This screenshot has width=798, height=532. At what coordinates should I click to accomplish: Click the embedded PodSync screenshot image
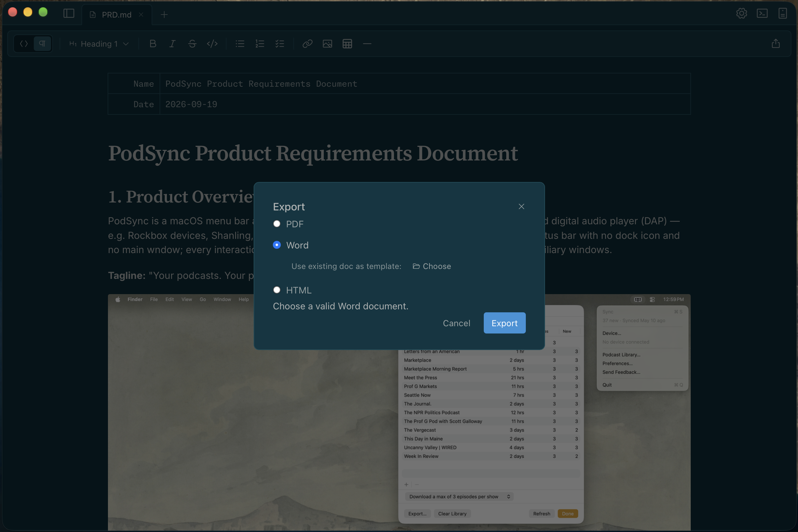pyautogui.click(x=399, y=412)
